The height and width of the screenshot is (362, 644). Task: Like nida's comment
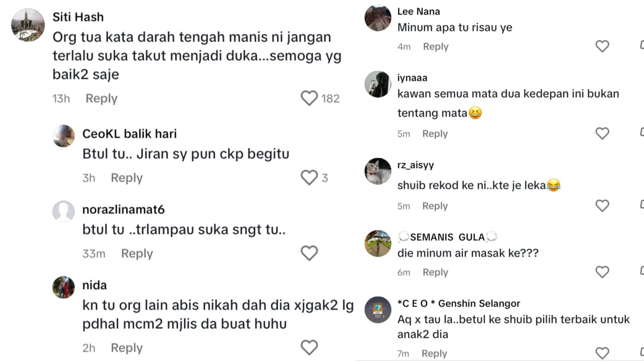tap(309, 348)
